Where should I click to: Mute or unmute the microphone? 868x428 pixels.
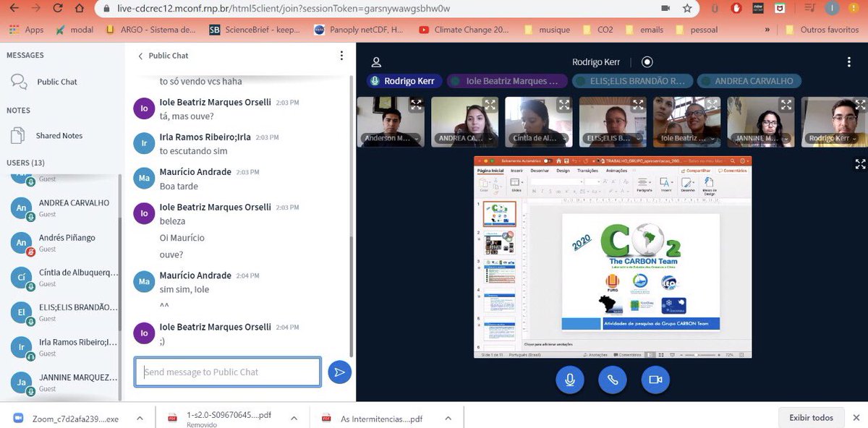(570, 379)
